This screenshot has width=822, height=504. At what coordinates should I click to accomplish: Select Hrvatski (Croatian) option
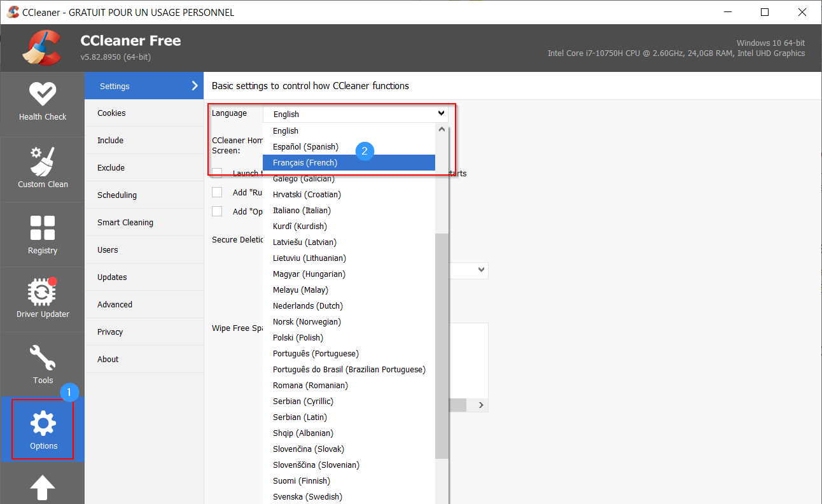(x=349, y=195)
